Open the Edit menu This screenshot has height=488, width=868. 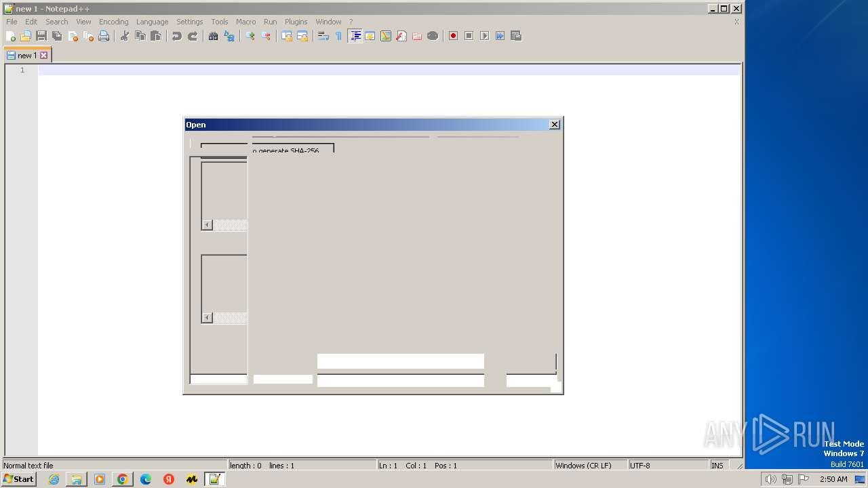31,22
